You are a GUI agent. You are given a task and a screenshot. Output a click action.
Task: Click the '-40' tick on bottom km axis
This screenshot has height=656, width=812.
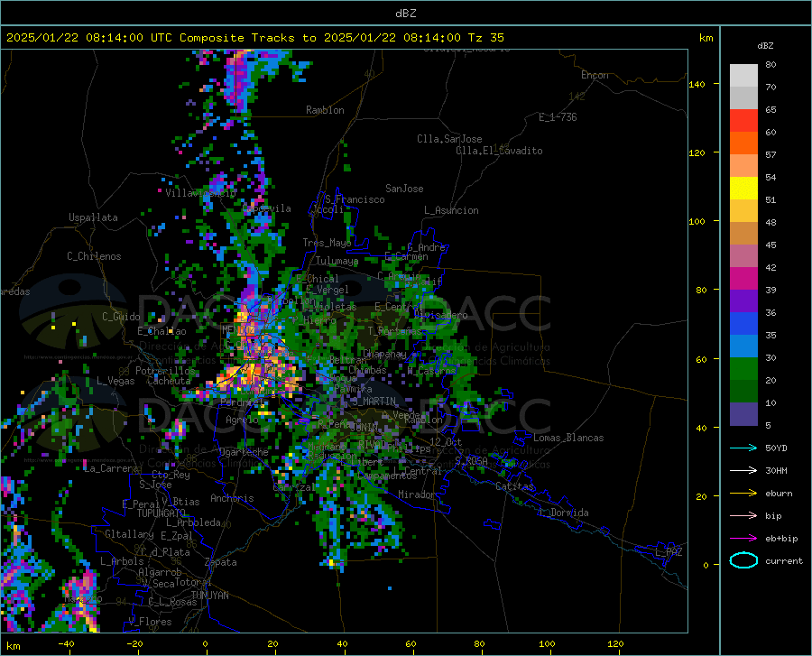click(66, 643)
